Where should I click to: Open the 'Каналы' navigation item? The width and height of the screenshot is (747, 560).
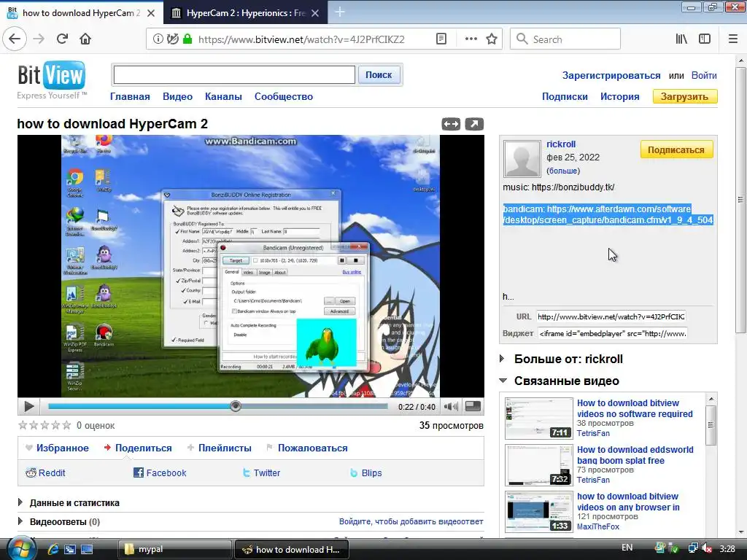[223, 97]
